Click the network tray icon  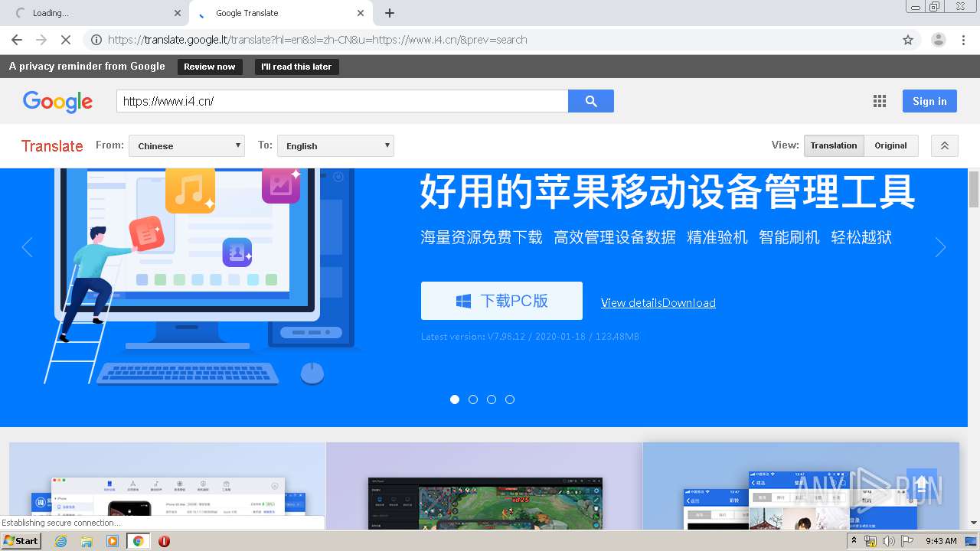871,541
